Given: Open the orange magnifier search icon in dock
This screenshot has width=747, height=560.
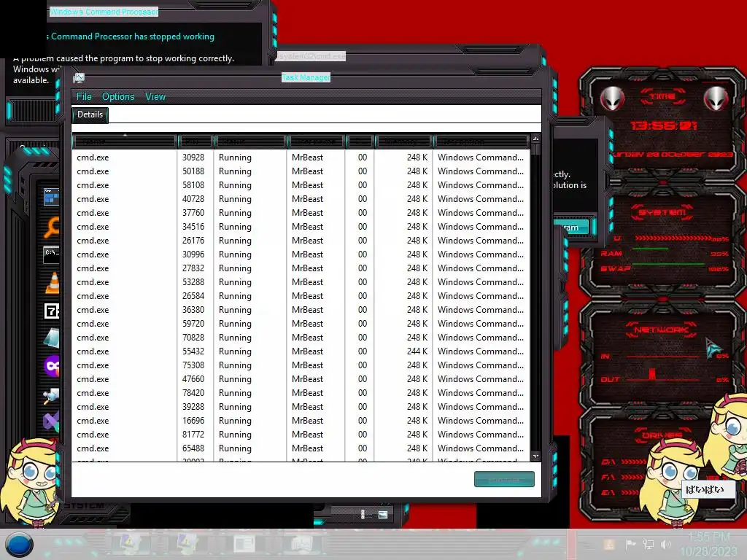Looking at the screenshot, I should coord(51,227).
